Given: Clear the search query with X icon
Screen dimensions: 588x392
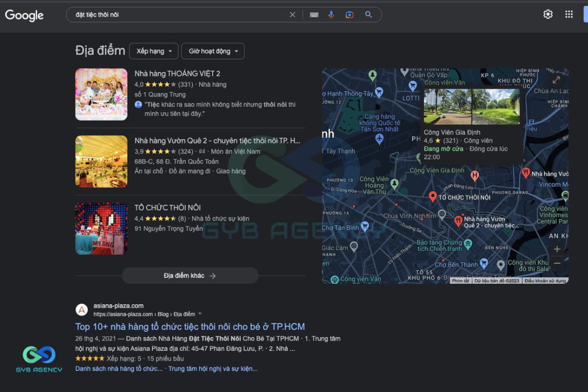Looking at the screenshot, I should pyautogui.click(x=293, y=15).
